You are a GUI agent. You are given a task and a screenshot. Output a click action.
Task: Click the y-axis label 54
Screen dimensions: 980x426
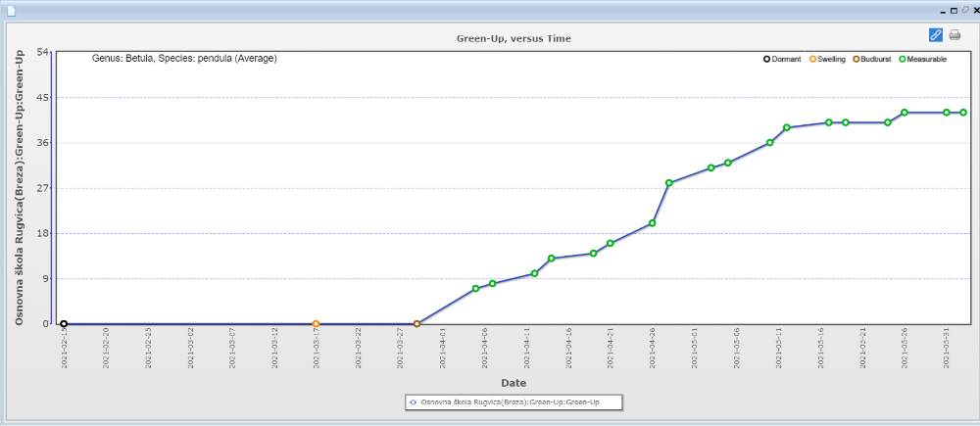[x=42, y=52]
